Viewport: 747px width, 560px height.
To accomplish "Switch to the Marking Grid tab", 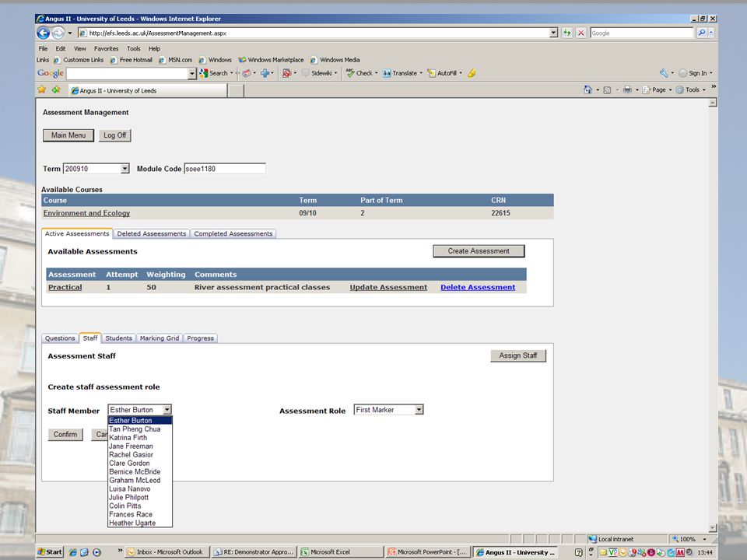I will click(x=160, y=338).
